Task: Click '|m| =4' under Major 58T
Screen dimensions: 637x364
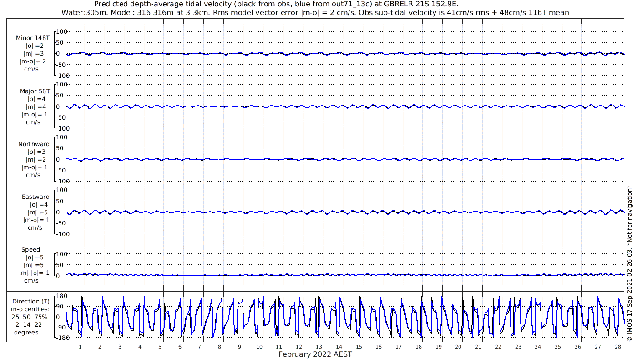Action: click(x=35, y=106)
